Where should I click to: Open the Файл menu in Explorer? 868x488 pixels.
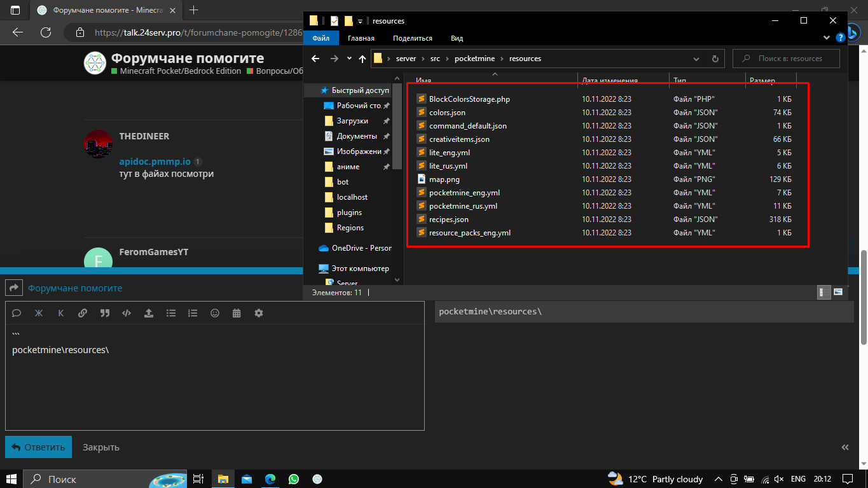(320, 38)
